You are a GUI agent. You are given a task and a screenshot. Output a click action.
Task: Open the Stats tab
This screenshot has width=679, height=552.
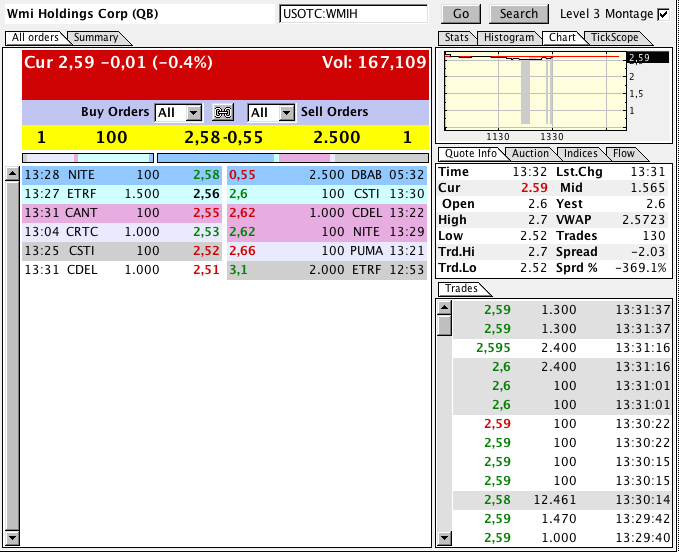click(x=456, y=38)
